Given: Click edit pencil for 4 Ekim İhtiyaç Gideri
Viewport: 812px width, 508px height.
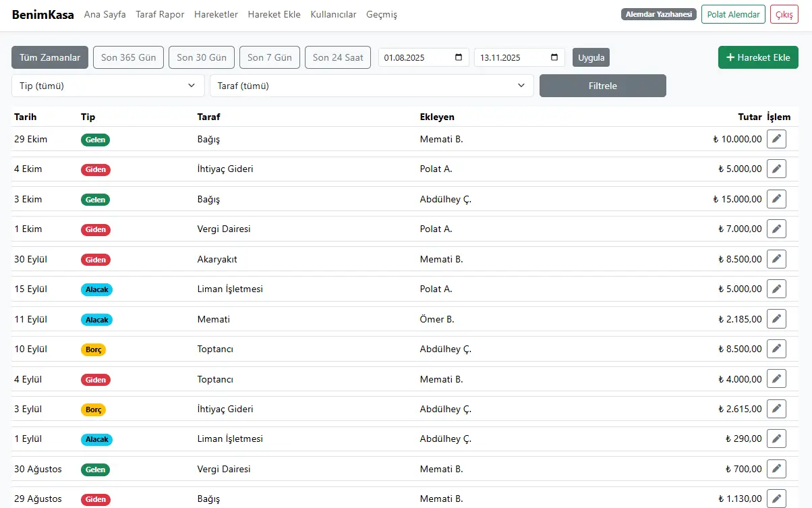Looking at the screenshot, I should point(776,169).
